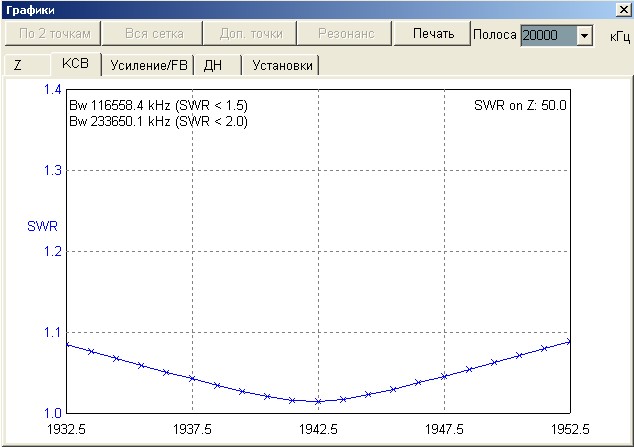
Task: Open the Установки tab
Action: 282,65
